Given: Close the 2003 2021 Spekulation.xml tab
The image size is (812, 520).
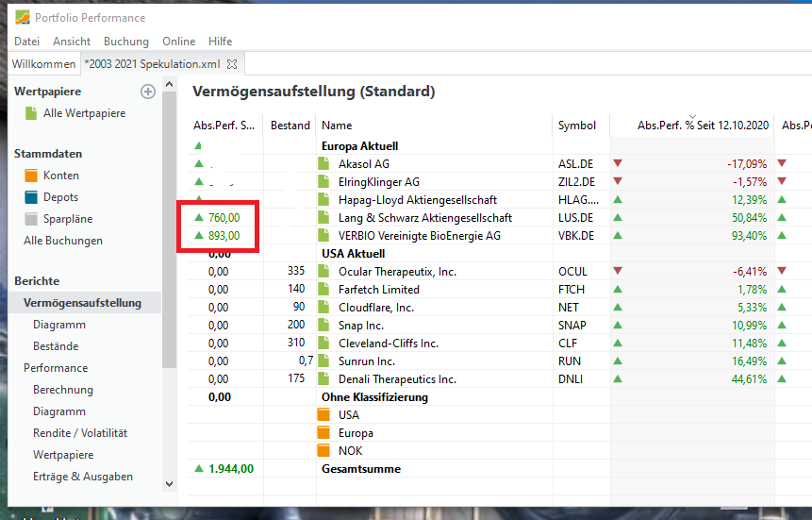Looking at the screenshot, I should click(x=232, y=64).
